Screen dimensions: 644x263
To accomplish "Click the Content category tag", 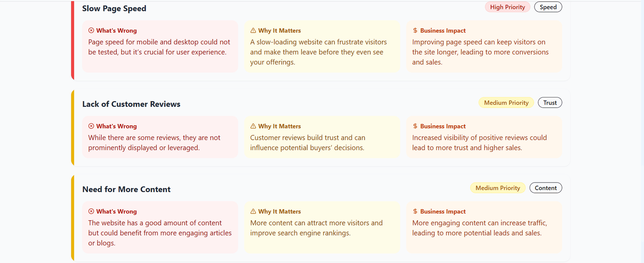I will tap(546, 188).
